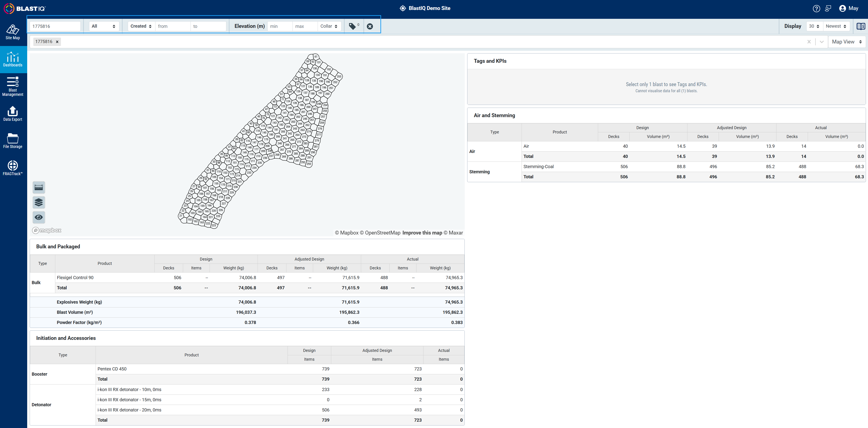Switch to the Dashboards sidebar tab
The height and width of the screenshot is (428, 868).
tap(13, 59)
